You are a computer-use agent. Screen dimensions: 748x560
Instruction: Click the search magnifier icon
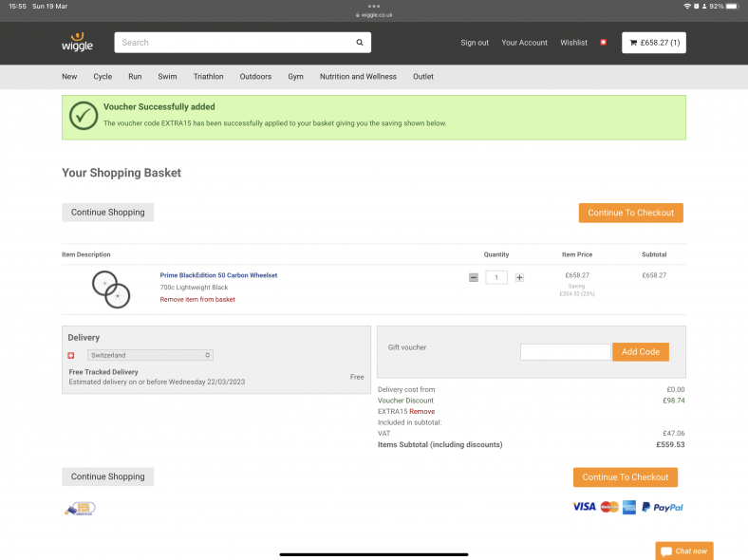tap(360, 43)
